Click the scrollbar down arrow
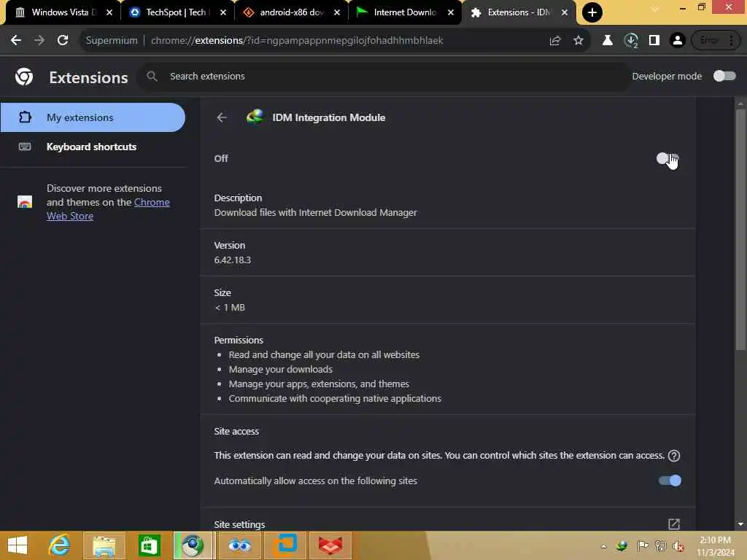Screen dimensions: 747x560 click(x=740, y=524)
